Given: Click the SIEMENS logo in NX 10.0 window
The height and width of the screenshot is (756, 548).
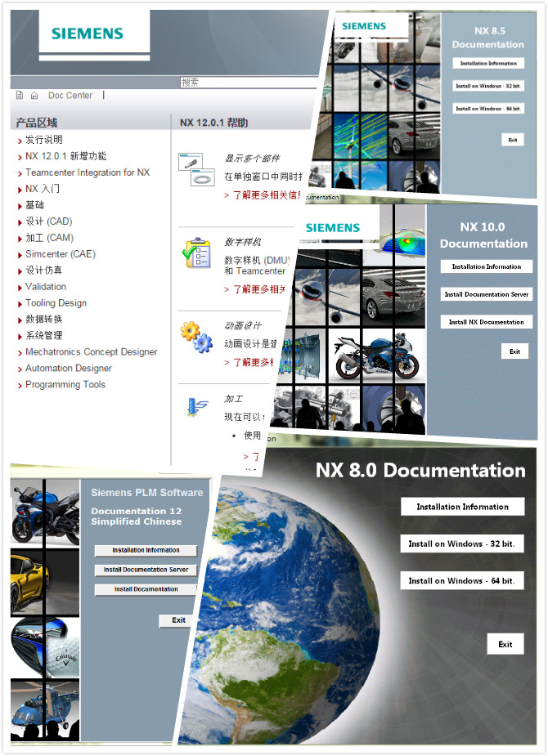Looking at the screenshot, I should [x=333, y=227].
